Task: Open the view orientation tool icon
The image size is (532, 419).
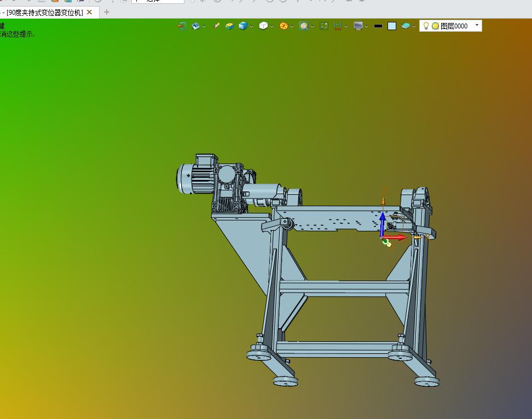Action: [x=196, y=26]
